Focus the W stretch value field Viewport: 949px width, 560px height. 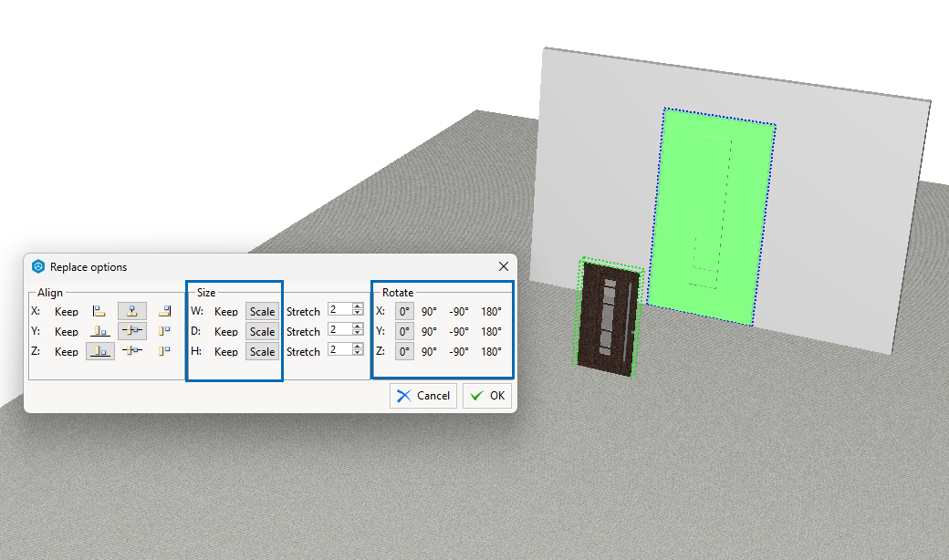point(340,309)
